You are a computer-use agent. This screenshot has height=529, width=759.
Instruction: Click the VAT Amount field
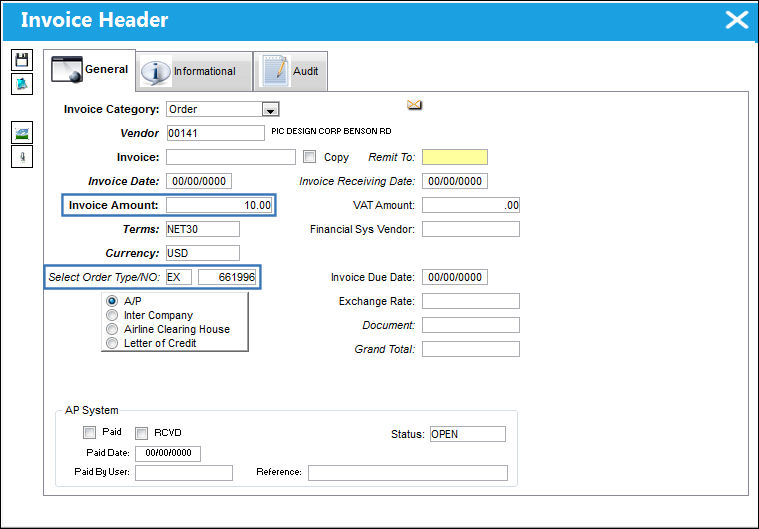coord(471,205)
